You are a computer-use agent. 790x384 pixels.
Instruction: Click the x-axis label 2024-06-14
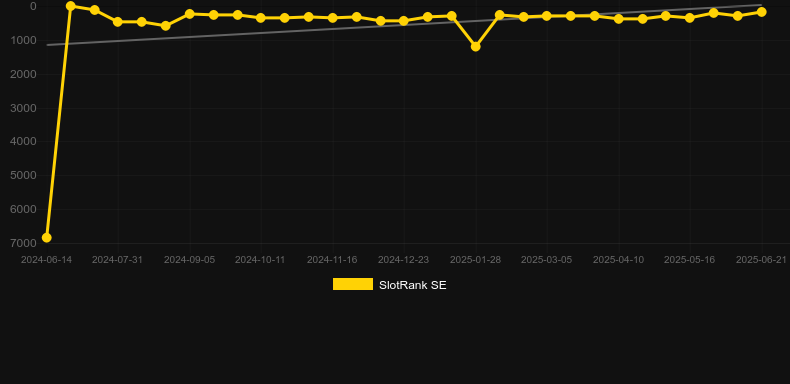click(46, 260)
